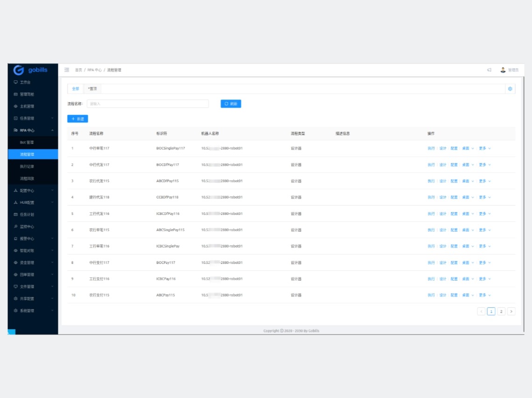Viewport: 532px width, 398px height.
Task: Collapse the RPA 中心 sidebar submenu
Action: (x=52, y=130)
